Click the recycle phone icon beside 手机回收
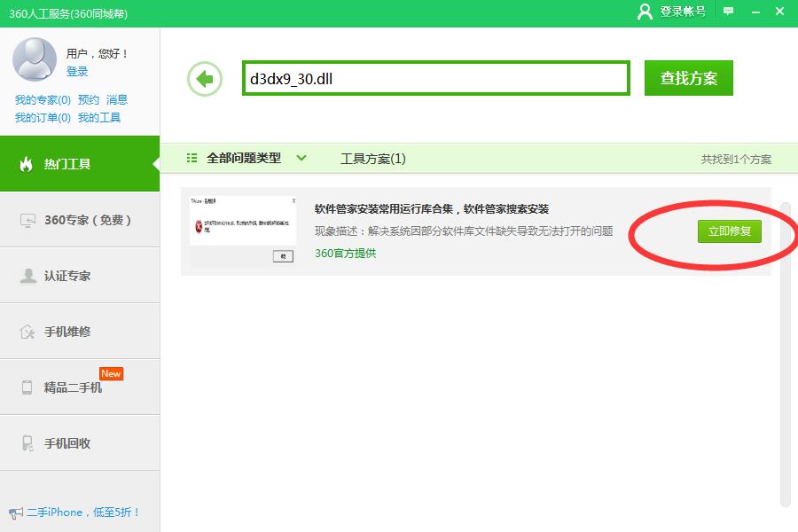The image size is (798, 532). click(x=27, y=443)
